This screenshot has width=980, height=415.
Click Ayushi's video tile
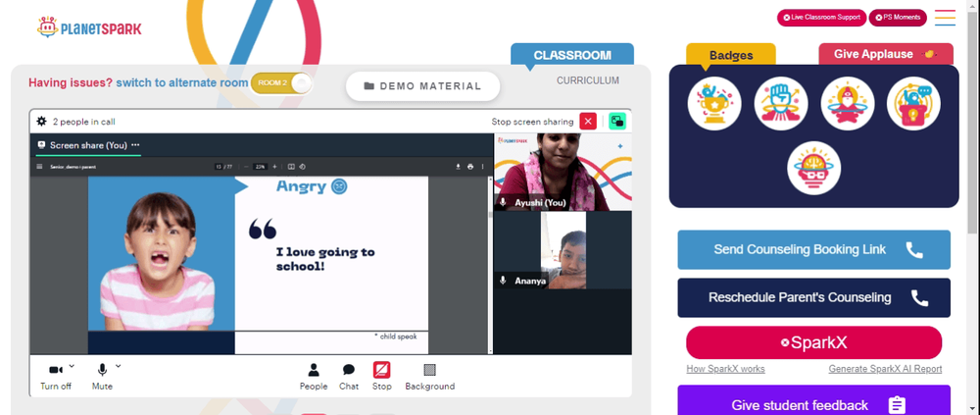(x=563, y=172)
